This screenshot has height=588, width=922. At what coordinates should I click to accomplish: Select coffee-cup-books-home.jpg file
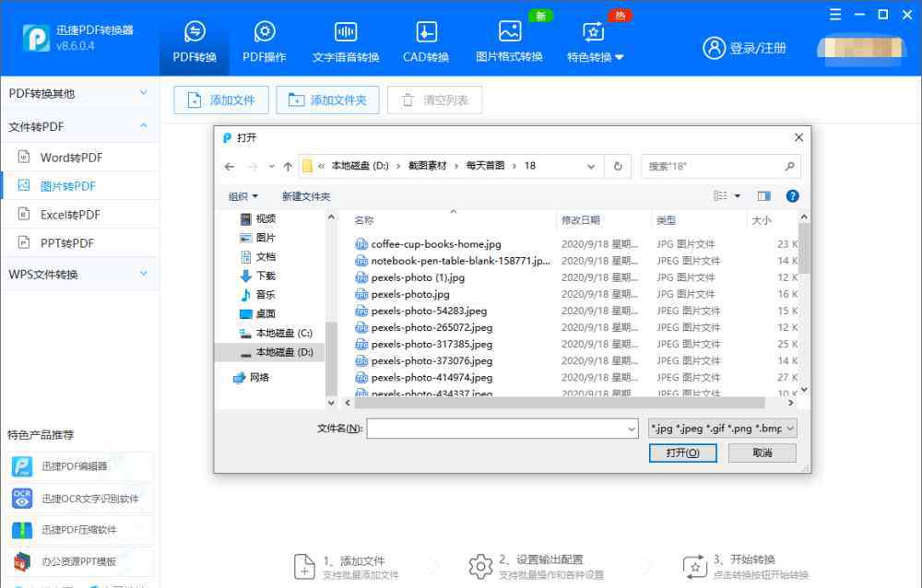436,244
